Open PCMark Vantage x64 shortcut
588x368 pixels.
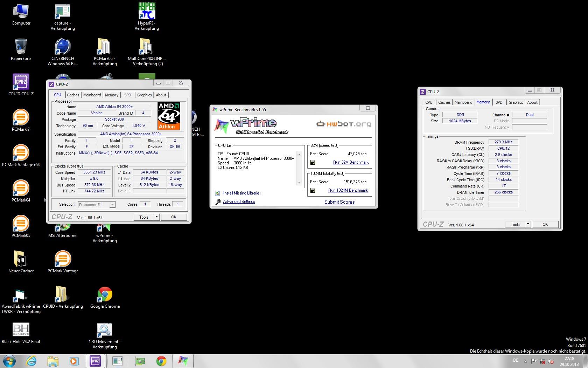click(21, 156)
